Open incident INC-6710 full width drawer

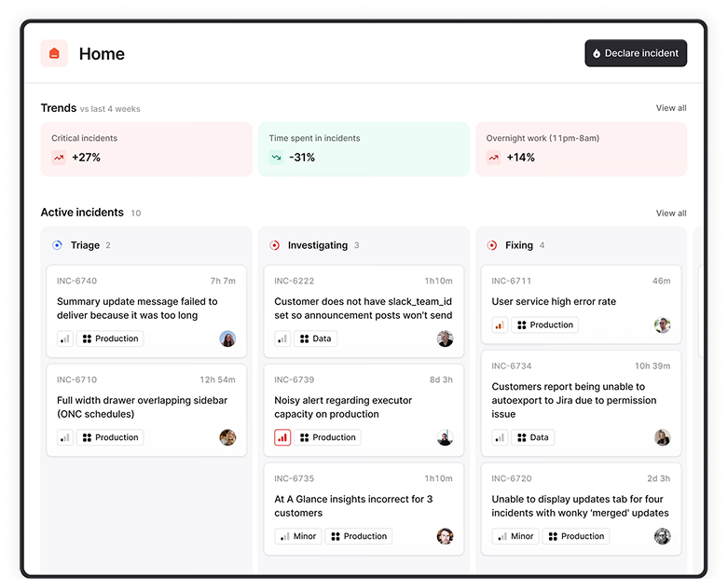[142, 407]
